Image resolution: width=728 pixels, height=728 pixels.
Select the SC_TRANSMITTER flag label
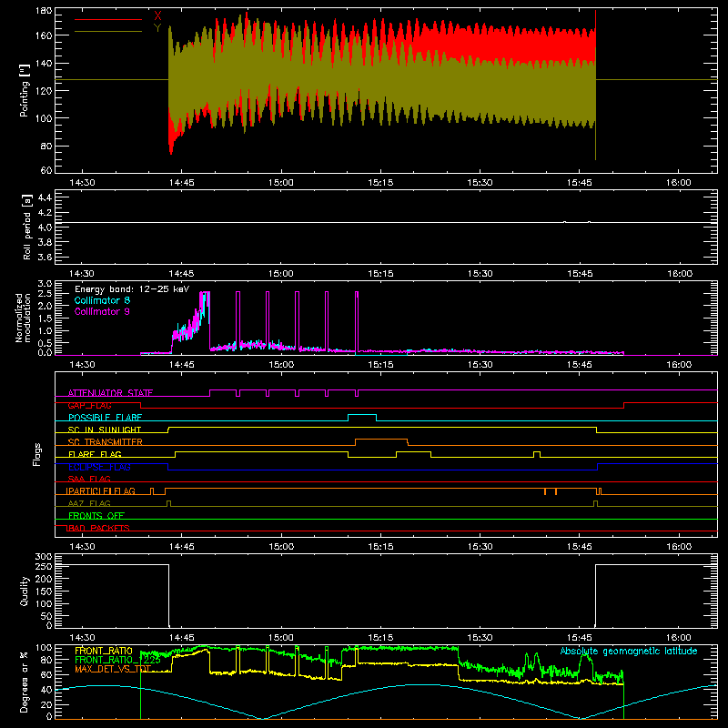tap(105, 442)
